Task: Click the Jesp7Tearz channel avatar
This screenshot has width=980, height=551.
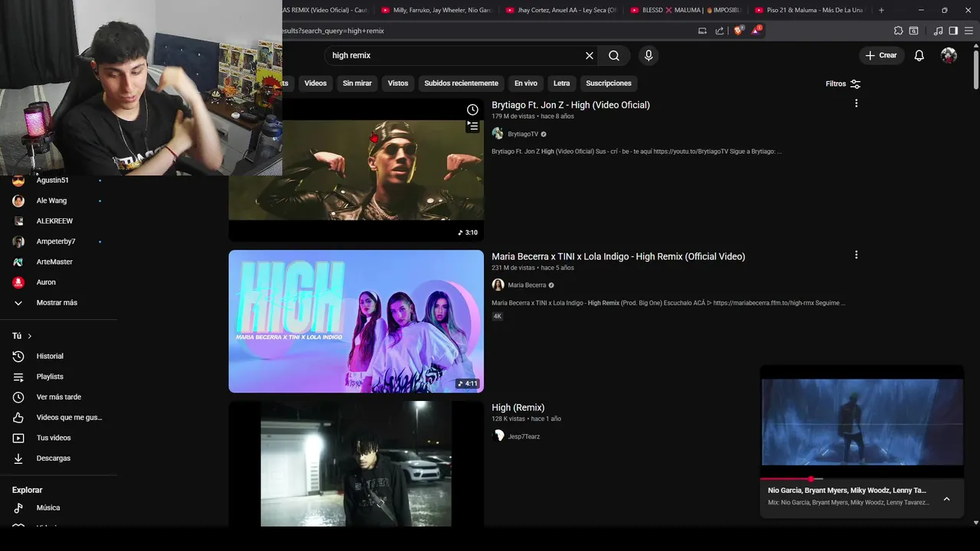Action: coord(498,436)
